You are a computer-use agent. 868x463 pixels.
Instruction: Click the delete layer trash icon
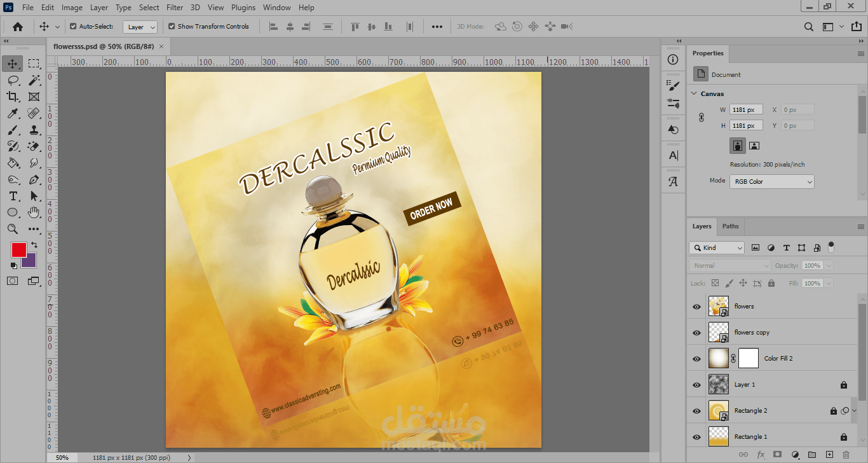click(x=846, y=455)
